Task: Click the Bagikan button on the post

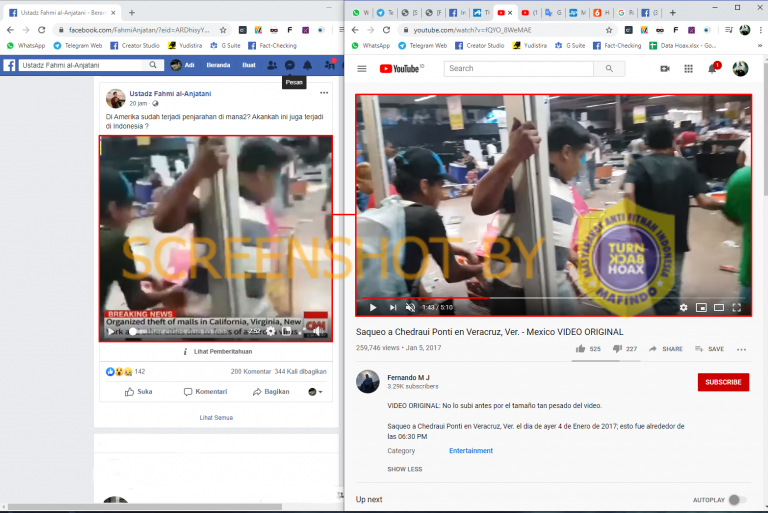Action: 271,391
